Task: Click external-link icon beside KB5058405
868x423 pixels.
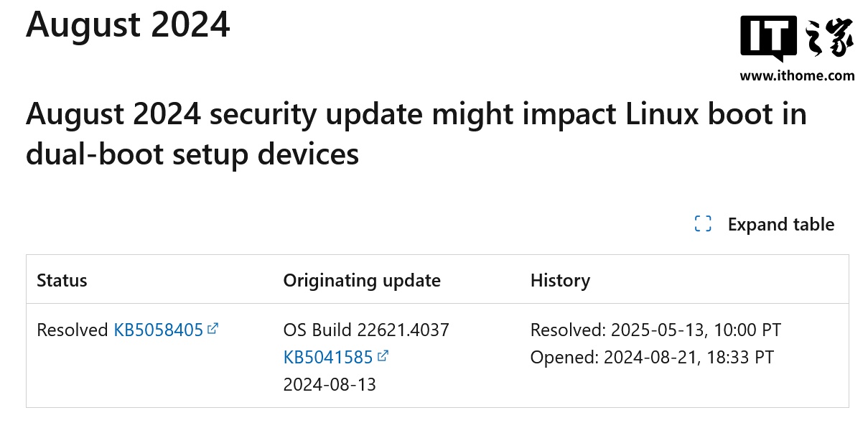Action: click(x=213, y=329)
